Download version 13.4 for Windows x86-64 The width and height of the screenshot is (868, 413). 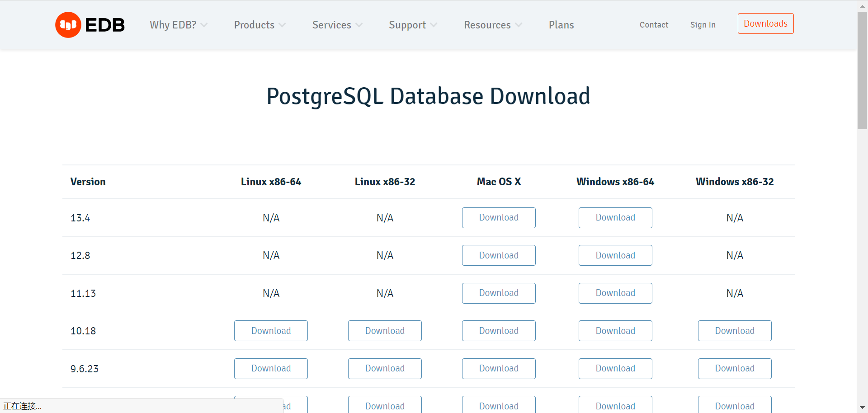click(615, 218)
